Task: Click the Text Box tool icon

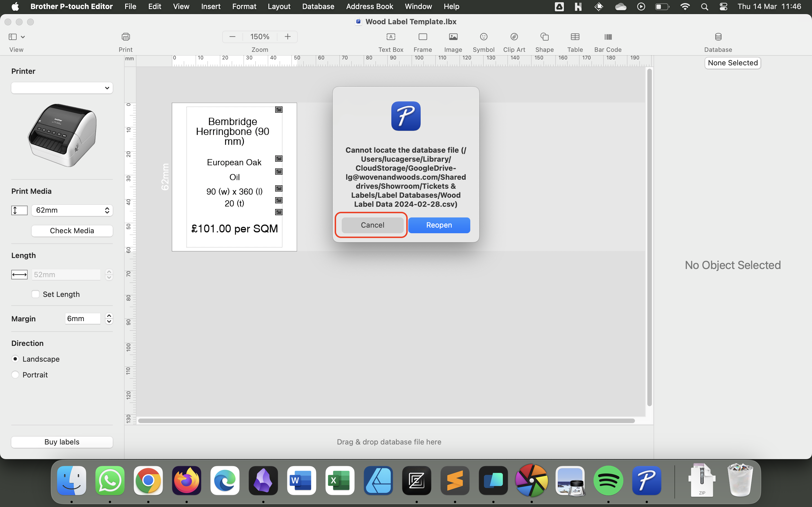Action: click(x=390, y=37)
